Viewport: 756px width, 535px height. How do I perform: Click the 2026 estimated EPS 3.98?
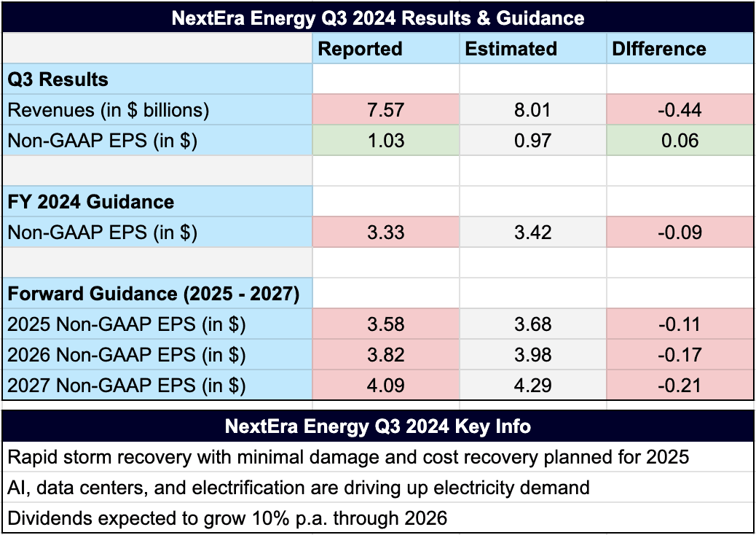[532, 354]
